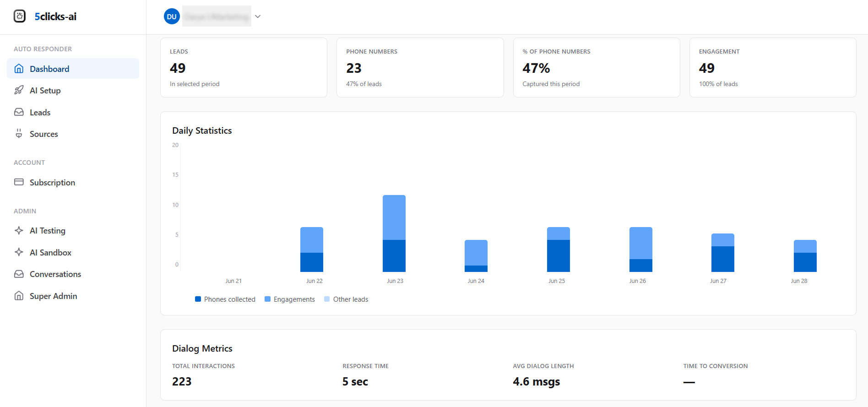Click the Jun 23 bar's dark blue segment
The width and height of the screenshot is (868, 407).
(x=394, y=256)
